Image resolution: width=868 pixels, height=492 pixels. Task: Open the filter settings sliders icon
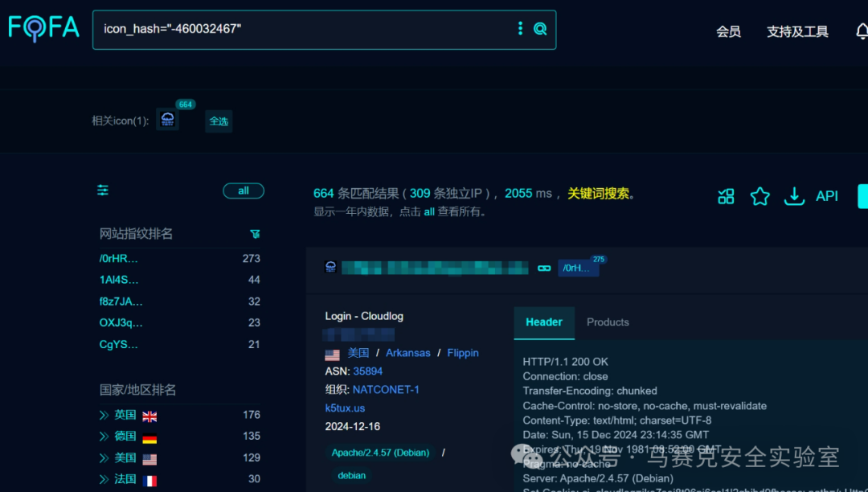pyautogui.click(x=103, y=191)
